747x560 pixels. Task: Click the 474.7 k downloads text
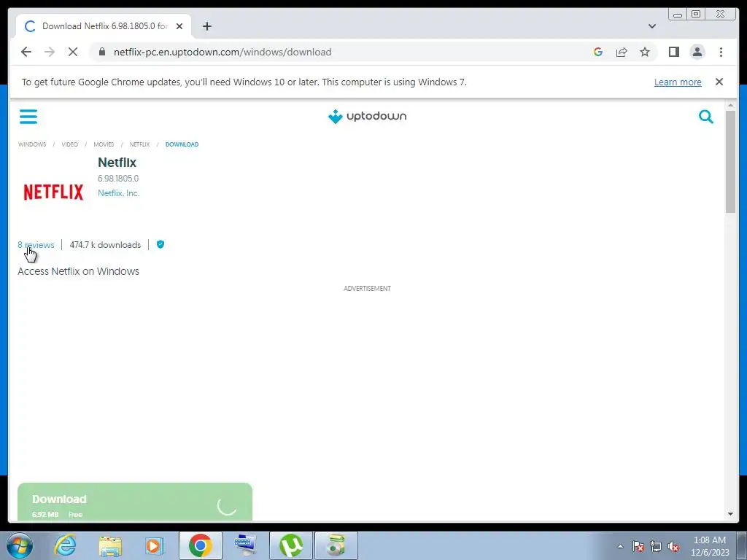[x=105, y=245]
